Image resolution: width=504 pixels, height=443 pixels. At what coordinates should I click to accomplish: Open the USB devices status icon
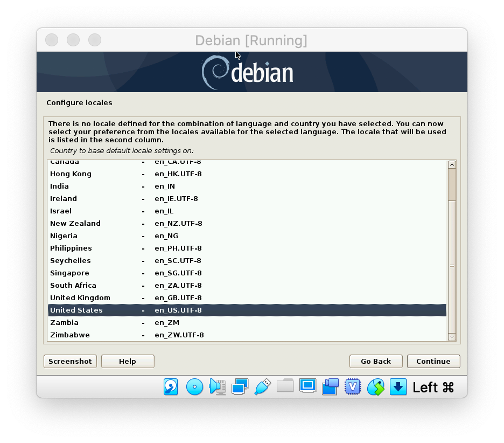263,386
